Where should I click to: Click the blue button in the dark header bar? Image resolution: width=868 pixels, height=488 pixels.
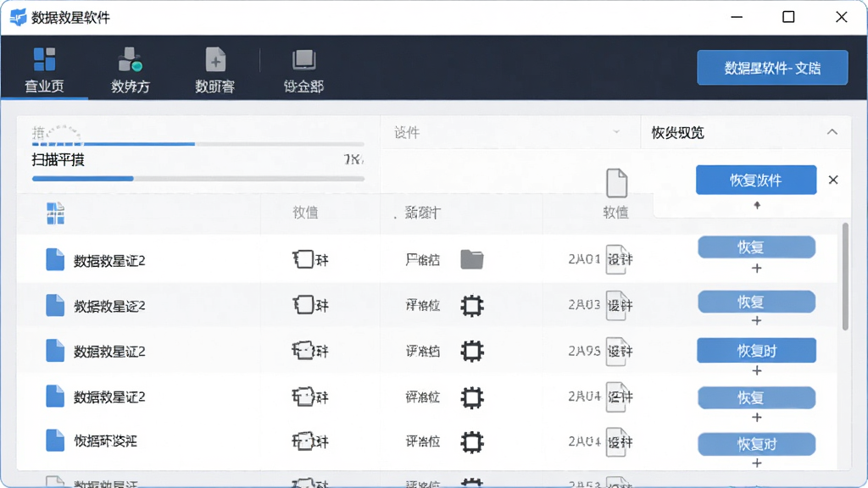point(772,68)
